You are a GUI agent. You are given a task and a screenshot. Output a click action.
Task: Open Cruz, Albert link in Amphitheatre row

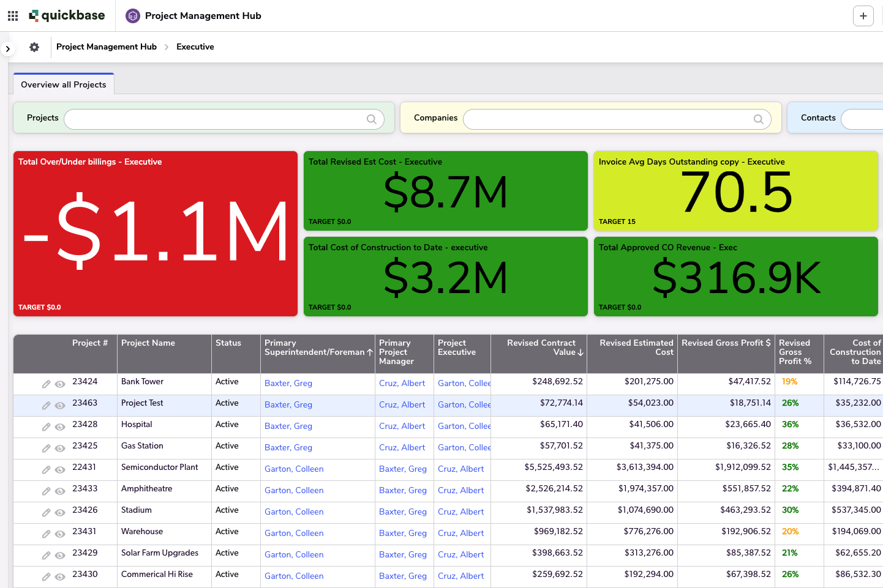pos(460,490)
